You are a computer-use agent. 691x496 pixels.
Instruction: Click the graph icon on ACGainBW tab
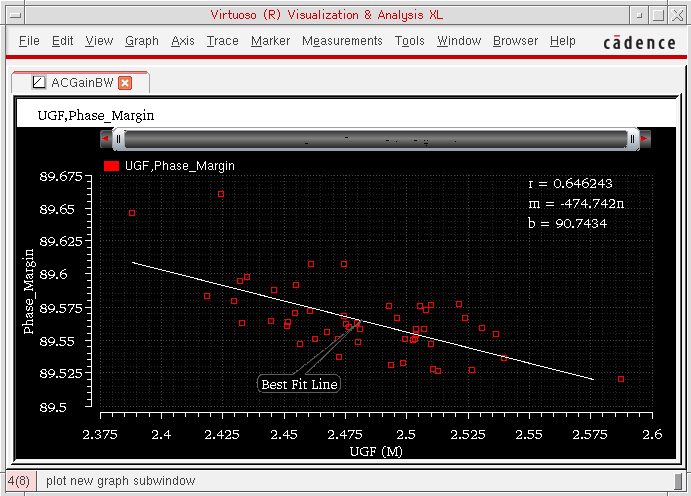point(38,82)
